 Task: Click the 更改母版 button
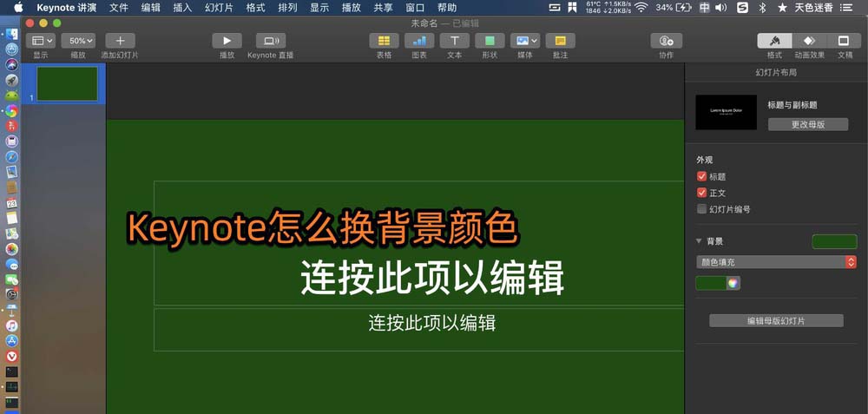point(807,124)
